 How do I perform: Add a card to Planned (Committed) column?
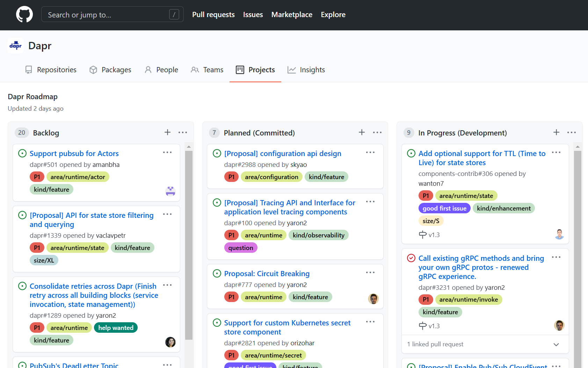(x=362, y=132)
